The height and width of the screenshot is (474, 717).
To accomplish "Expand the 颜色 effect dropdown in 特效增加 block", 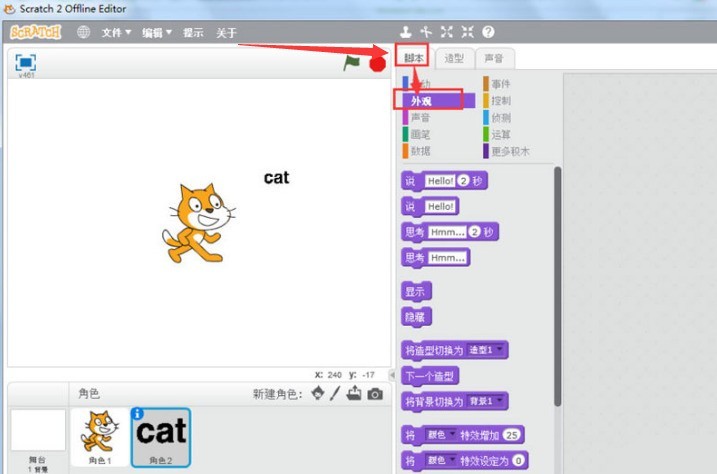I will (452, 434).
